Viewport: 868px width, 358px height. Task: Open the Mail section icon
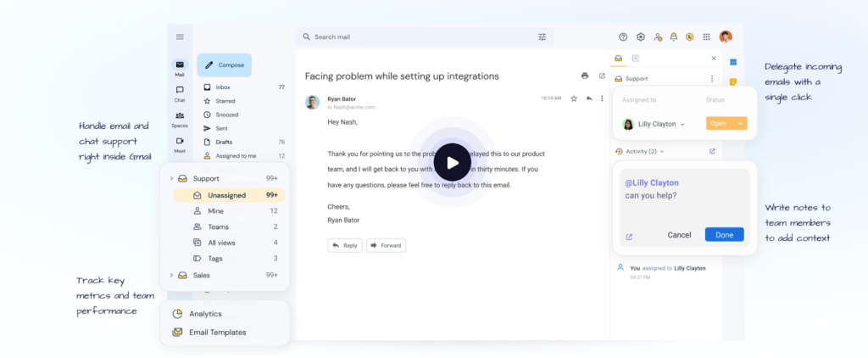[180, 64]
